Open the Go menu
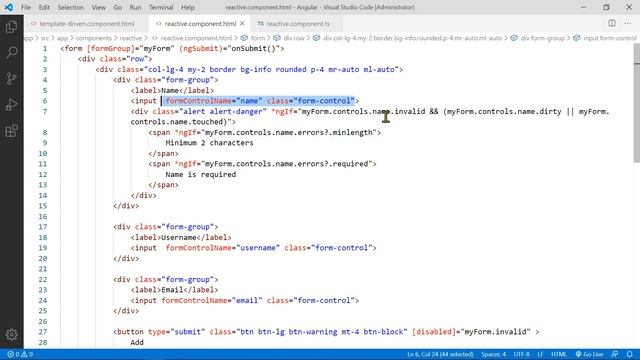 (118, 7)
